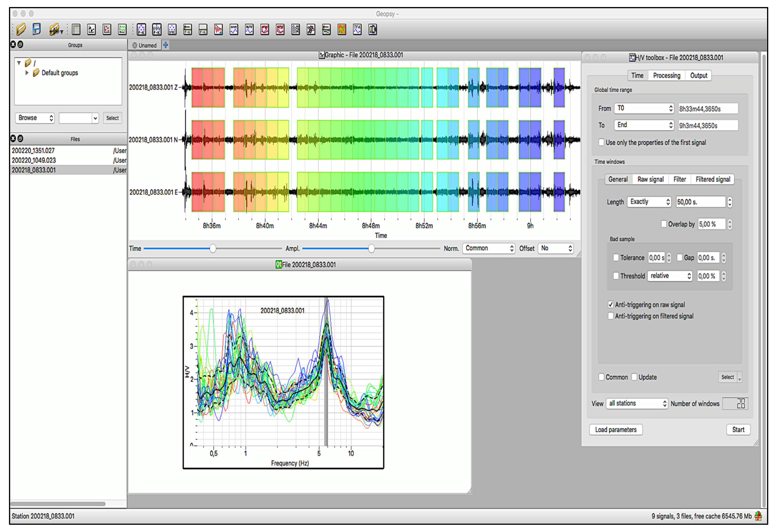
Task: Click the Ampl. slider handle
Action: 372,248
